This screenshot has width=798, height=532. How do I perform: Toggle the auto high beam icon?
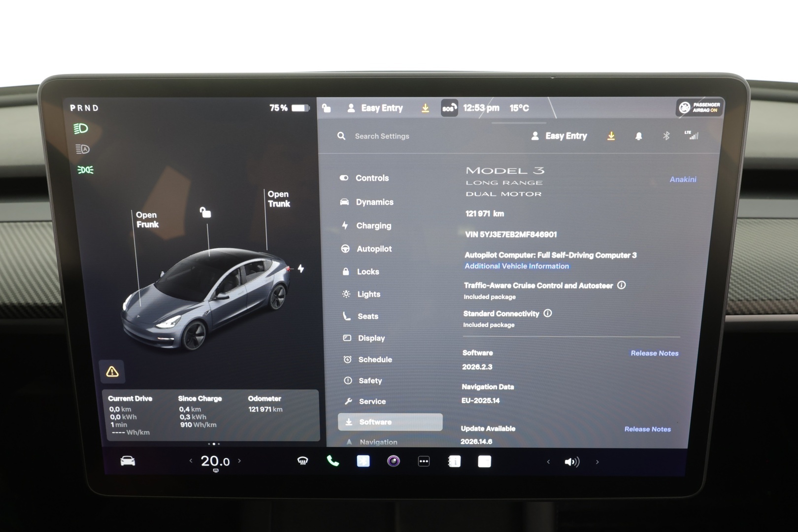pos(82,149)
